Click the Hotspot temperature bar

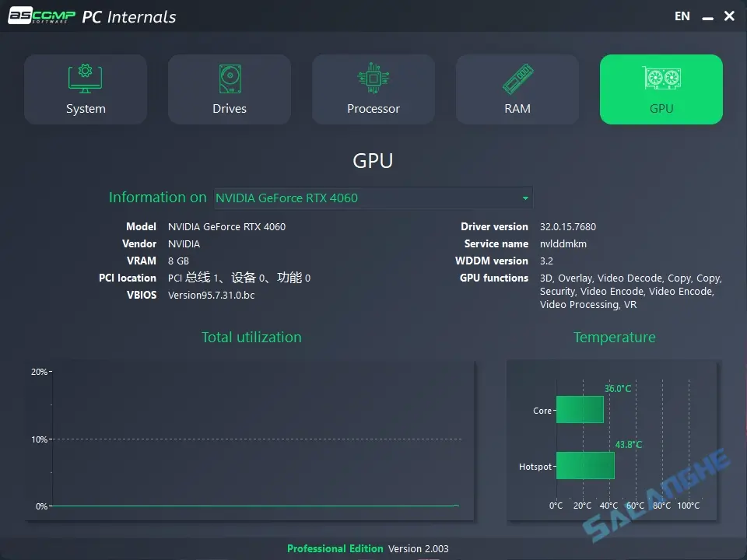(x=585, y=465)
